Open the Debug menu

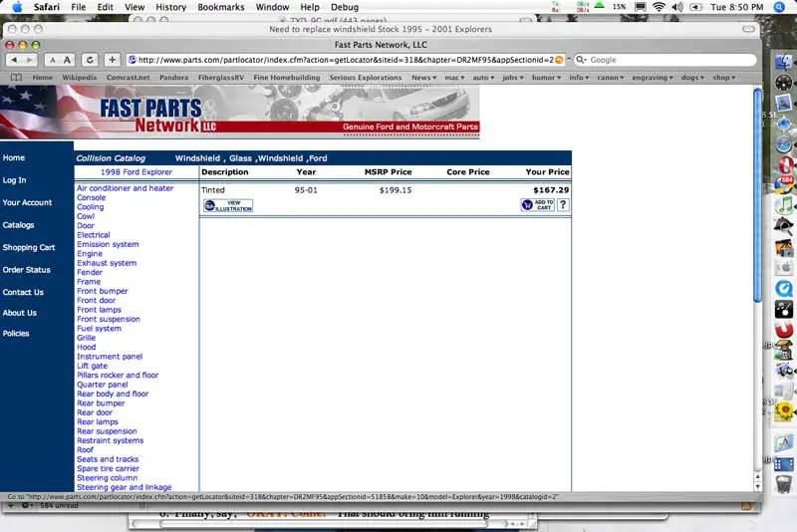345,7
